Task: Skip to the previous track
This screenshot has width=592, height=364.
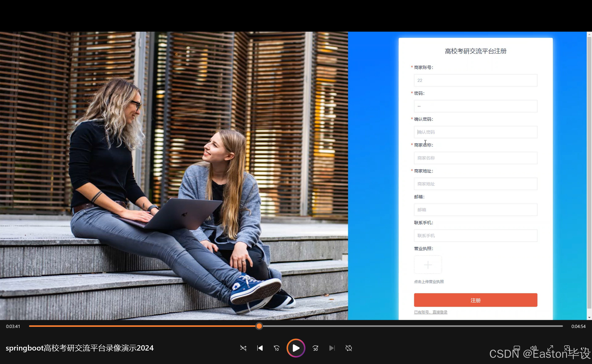Action: [260, 348]
